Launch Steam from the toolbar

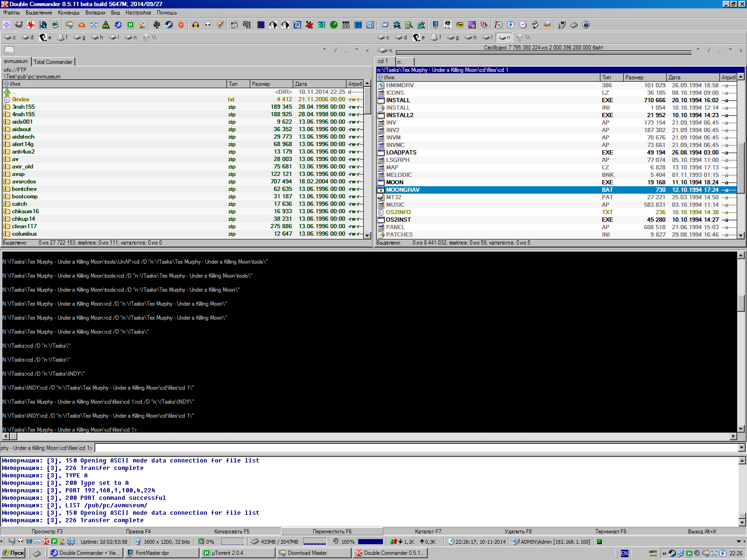pyautogui.click(x=169, y=25)
